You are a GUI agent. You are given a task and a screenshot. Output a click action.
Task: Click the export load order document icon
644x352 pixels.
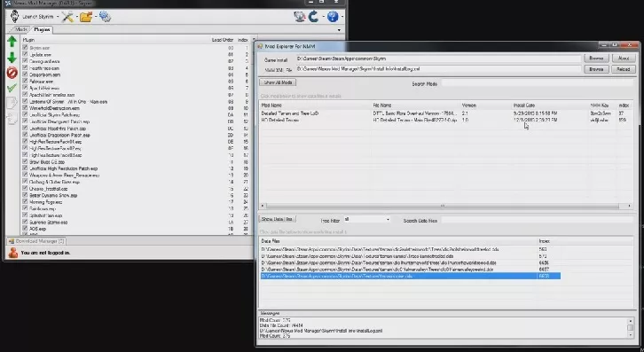click(x=12, y=103)
